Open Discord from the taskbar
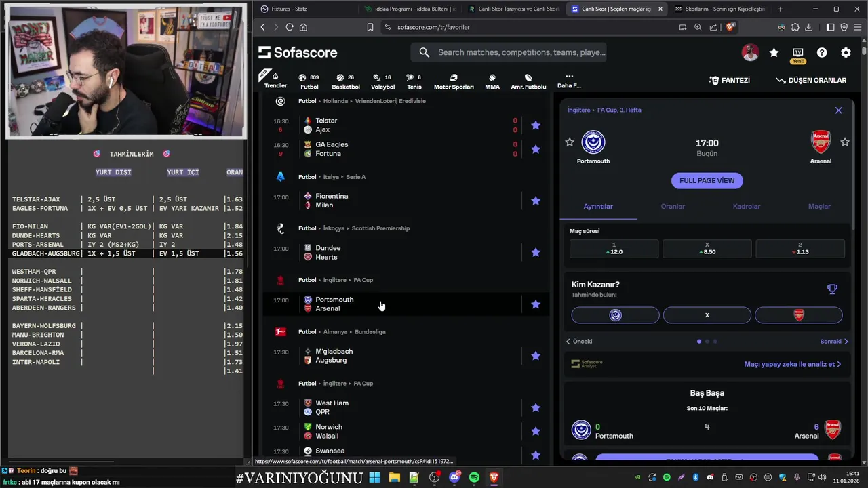The image size is (868, 488). pyautogui.click(x=454, y=477)
